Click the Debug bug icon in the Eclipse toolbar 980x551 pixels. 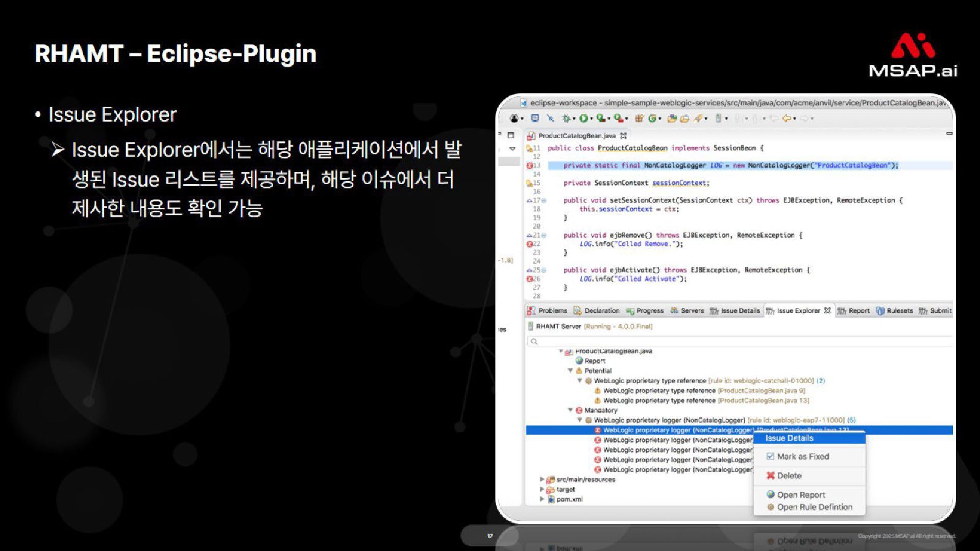(566, 118)
